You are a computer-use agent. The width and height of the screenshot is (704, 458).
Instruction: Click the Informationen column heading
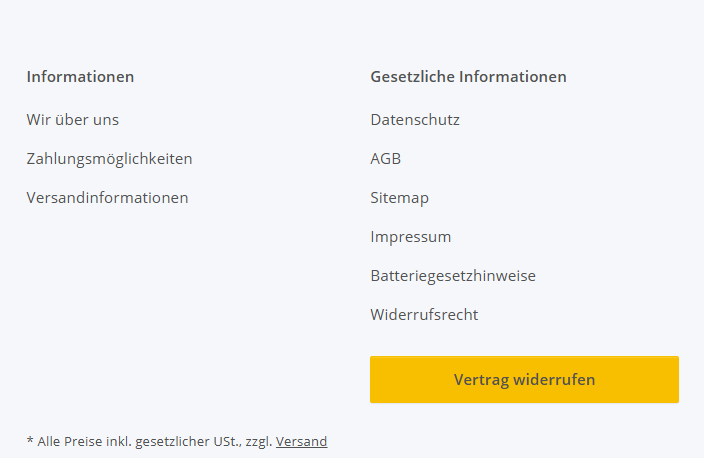pos(80,77)
